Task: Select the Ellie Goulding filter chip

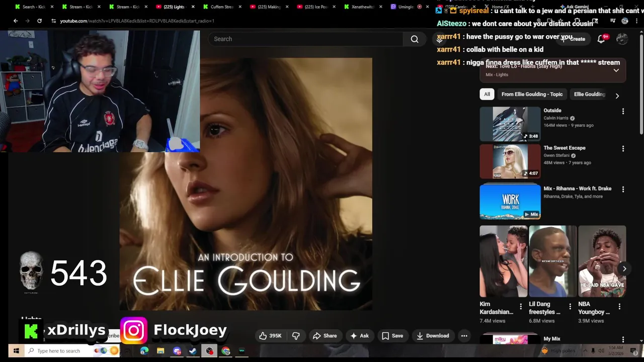Action: (x=590, y=94)
